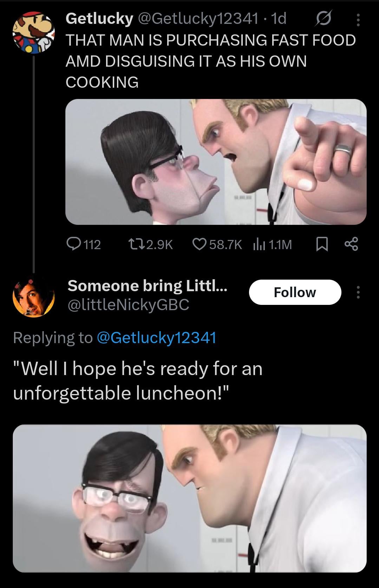The height and width of the screenshot is (588, 379).
Task: Like the tweet with 58.7K hearts
Action: [199, 244]
